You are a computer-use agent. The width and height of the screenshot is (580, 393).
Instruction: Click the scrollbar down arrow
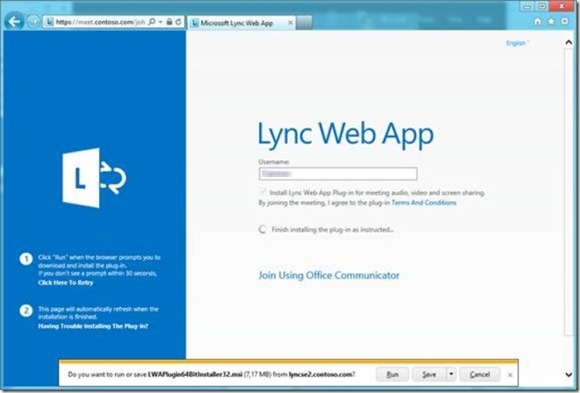point(569,374)
